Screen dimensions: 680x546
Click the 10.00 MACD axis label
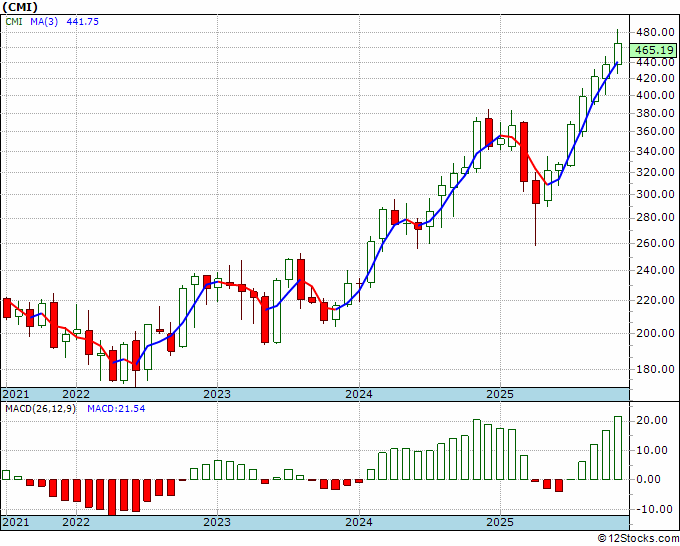click(x=652, y=450)
